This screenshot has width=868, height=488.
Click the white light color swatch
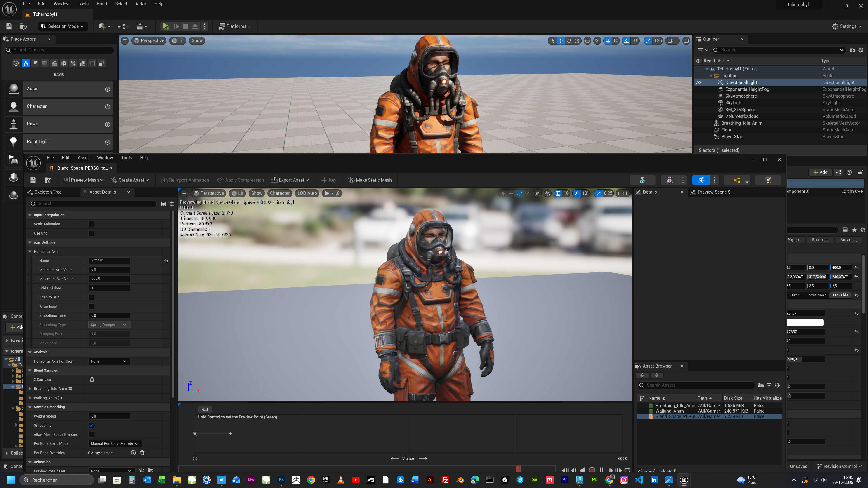tap(805, 323)
